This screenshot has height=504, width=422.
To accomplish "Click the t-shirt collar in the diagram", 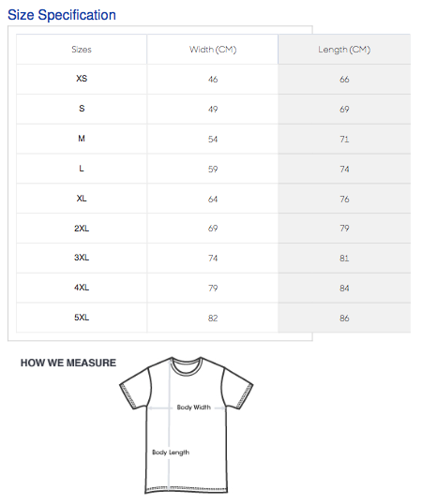I will [x=187, y=365].
